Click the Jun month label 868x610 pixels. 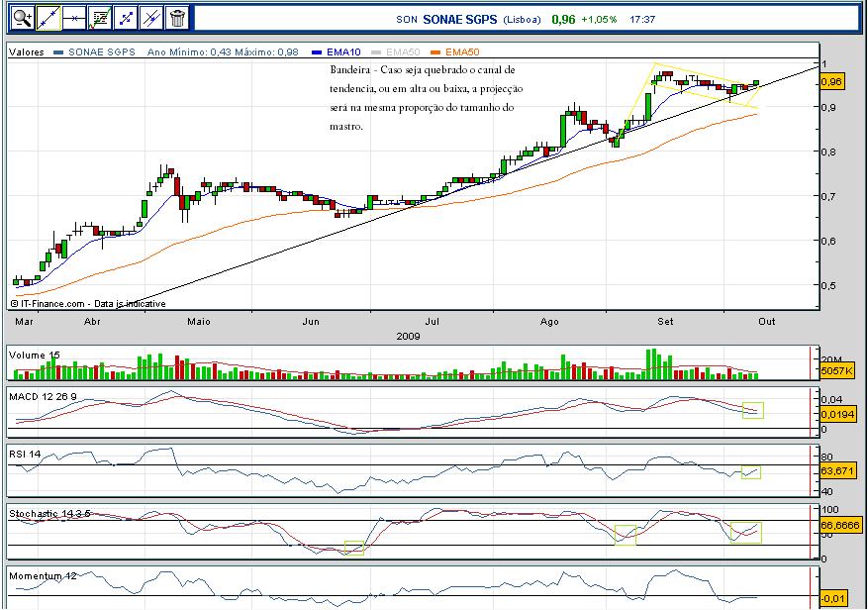[311, 322]
